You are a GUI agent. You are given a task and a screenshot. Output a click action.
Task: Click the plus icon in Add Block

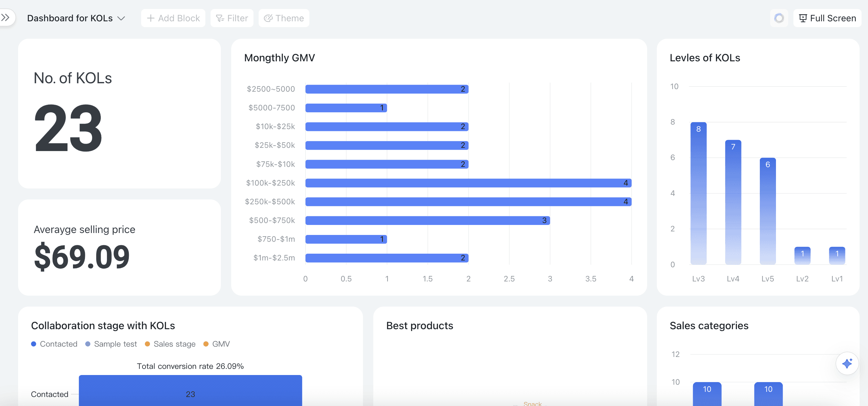(150, 18)
